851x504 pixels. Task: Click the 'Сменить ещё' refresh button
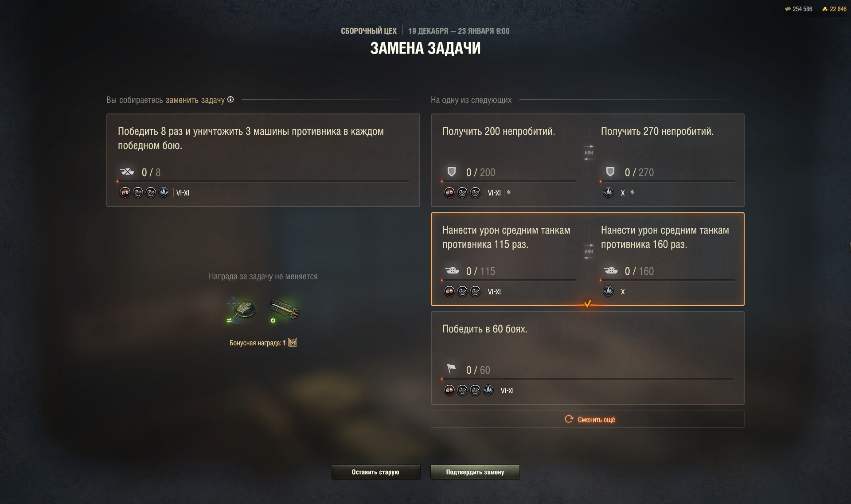tap(588, 419)
